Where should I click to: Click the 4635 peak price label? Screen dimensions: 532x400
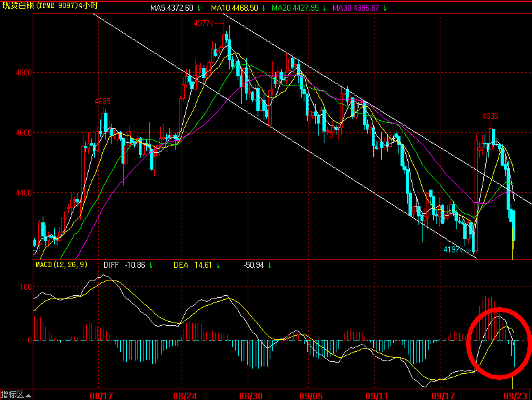[490, 116]
